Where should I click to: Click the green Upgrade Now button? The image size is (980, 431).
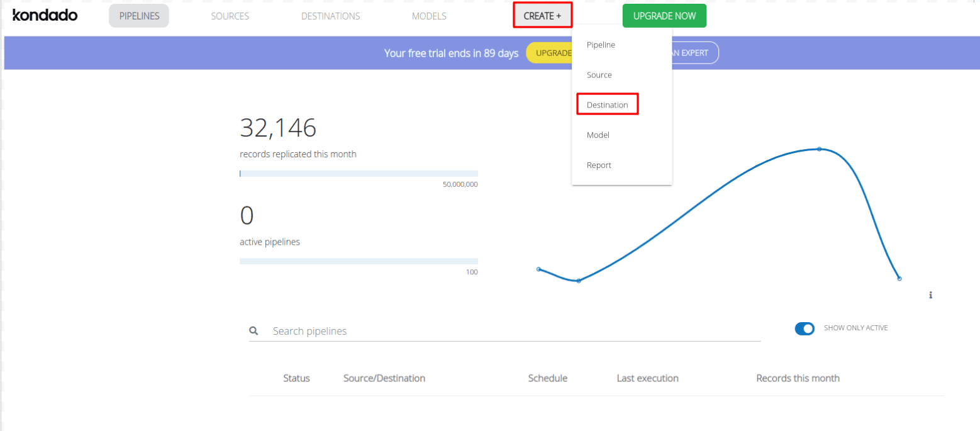pos(664,16)
